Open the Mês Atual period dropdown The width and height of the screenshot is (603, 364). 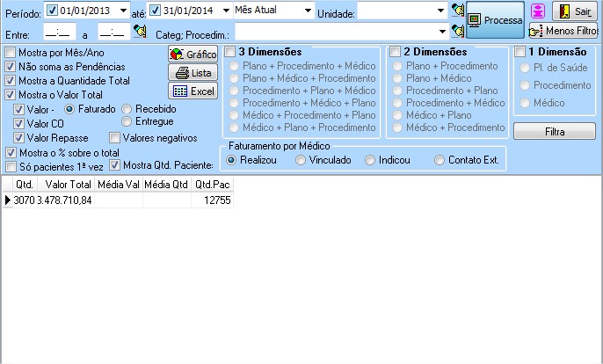click(x=307, y=11)
